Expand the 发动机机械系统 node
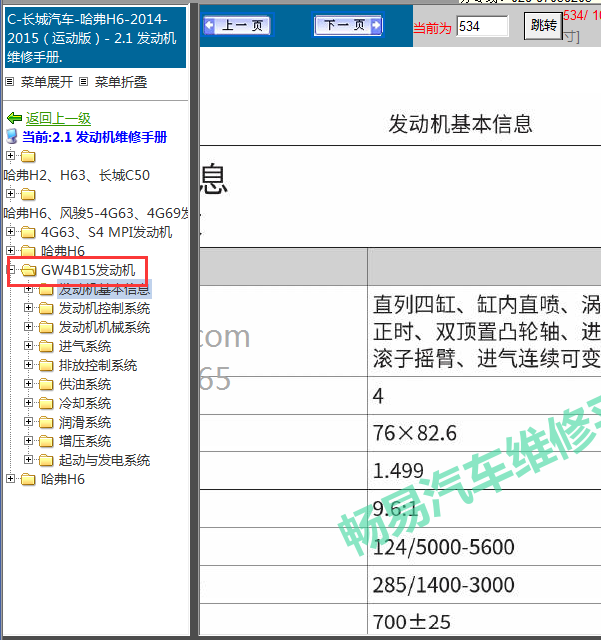 click(28, 327)
